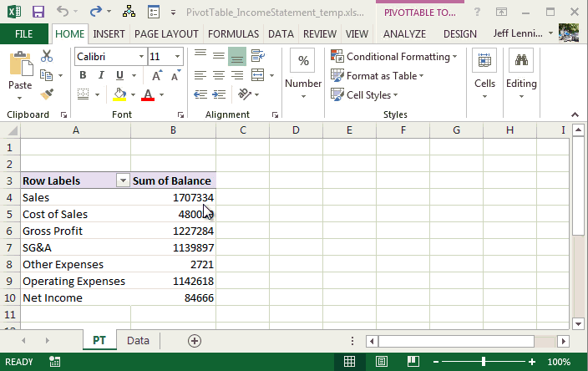Screen dimensions: 588x371
Task: Apply the yellow fill color bucket
Action: pos(119,94)
